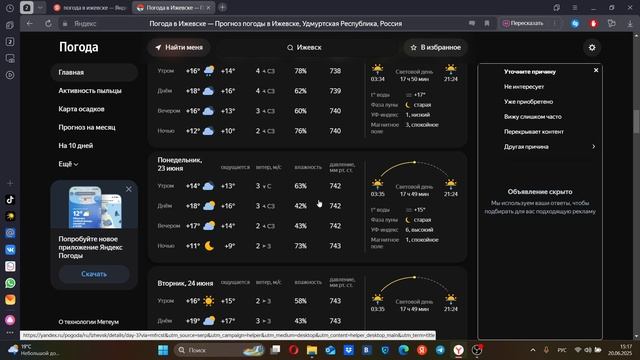Open Карта осадков section

81,109
